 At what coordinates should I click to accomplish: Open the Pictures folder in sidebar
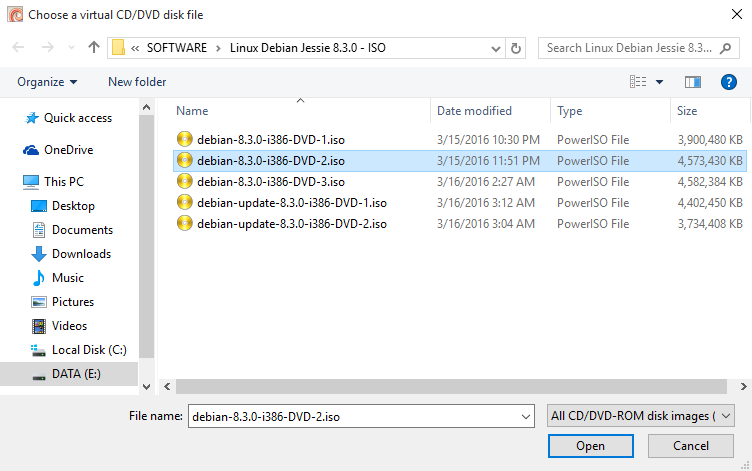tap(62, 302)
